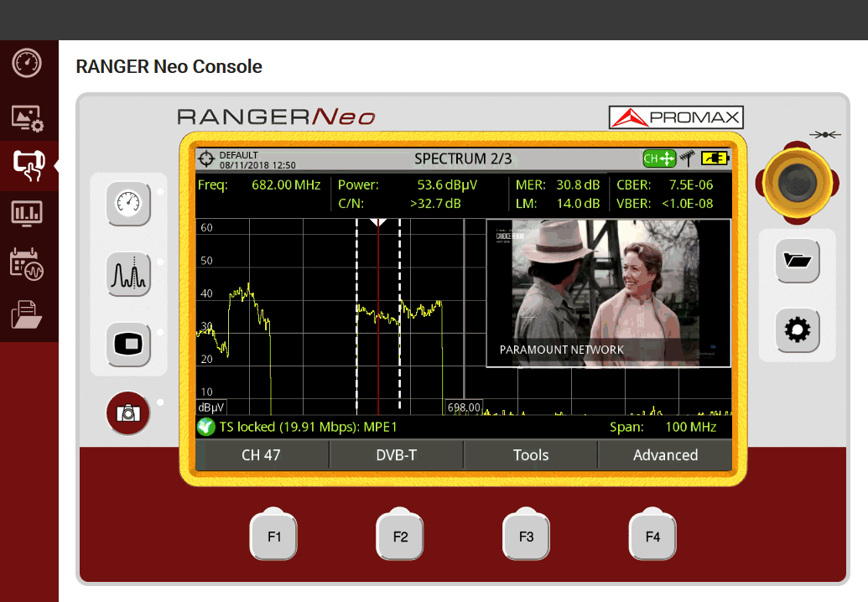The image size is (868, 602).
Task: Open the gear settings device button
Action: pos(798,330)
